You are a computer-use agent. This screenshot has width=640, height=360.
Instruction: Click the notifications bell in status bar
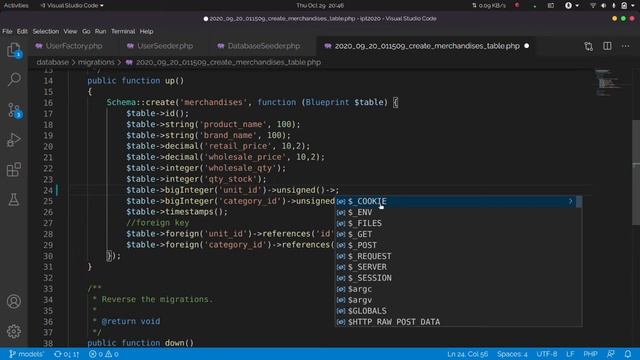(628, 354)
